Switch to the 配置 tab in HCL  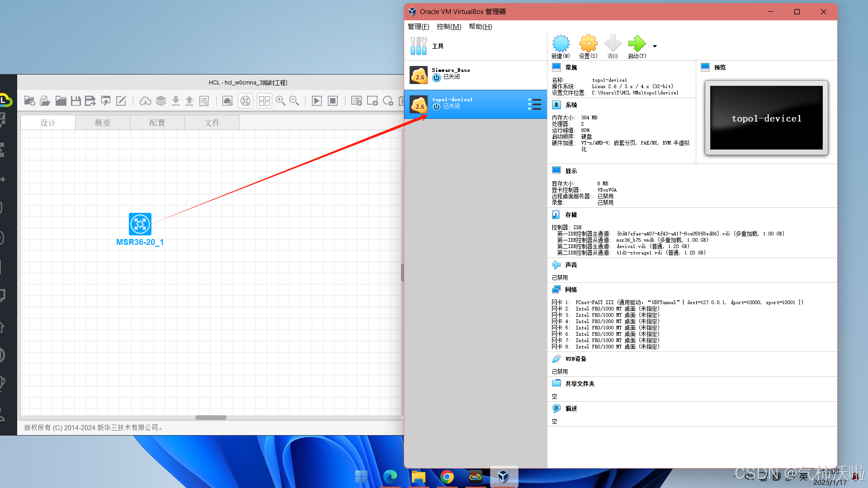click(x=157, y=122)
